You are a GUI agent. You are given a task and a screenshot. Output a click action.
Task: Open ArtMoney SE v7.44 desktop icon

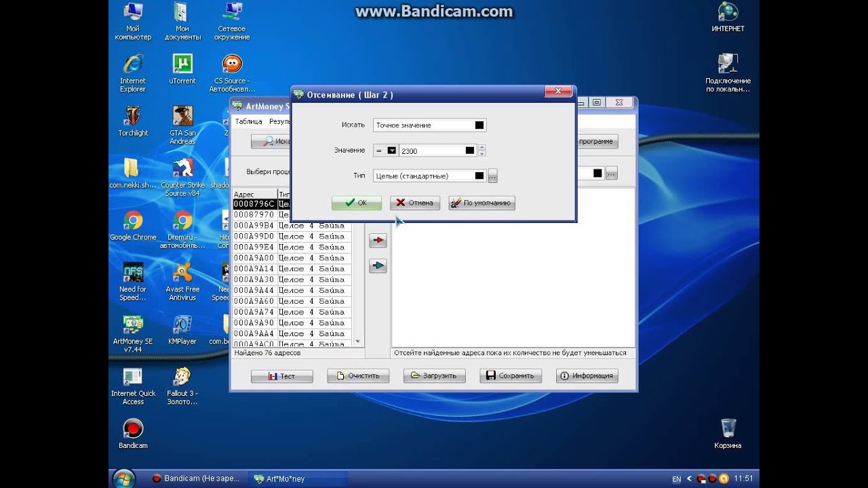point(133,333)
